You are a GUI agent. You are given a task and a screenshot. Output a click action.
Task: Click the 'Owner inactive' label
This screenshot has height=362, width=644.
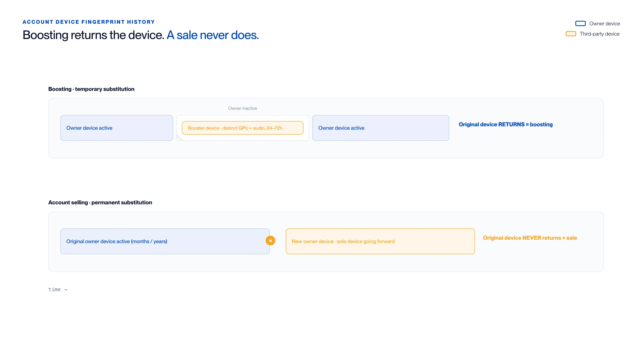click(x=243, y=108)
